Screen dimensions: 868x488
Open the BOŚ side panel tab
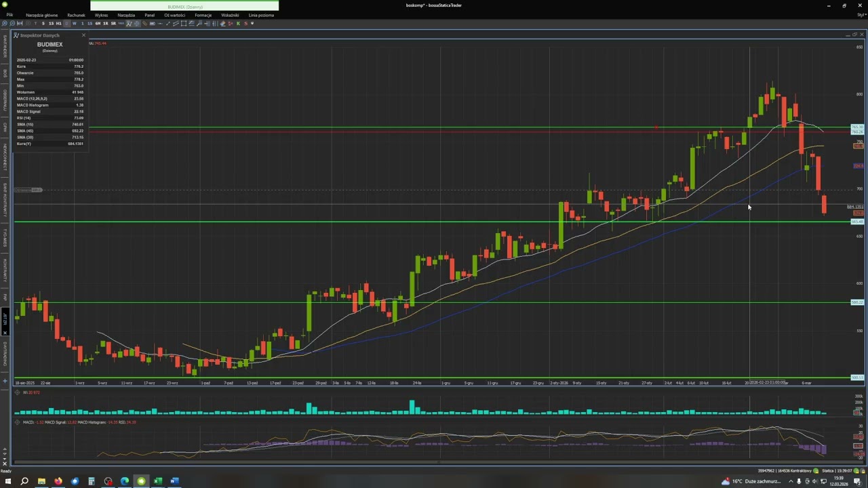point(4,73)
